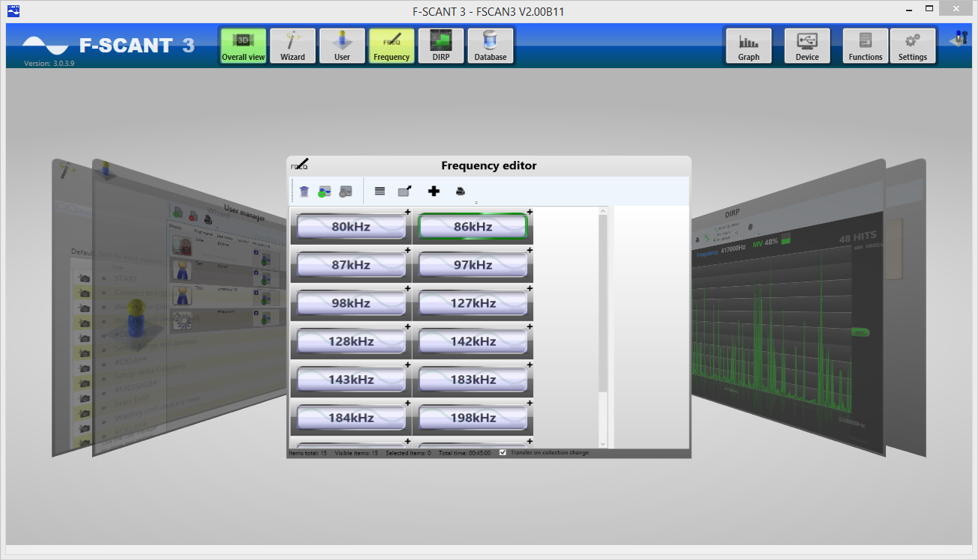Expand the plus on the 142kHz item
Image resolution: width=978 pixels, height=560 pixels.
[529, 326]
